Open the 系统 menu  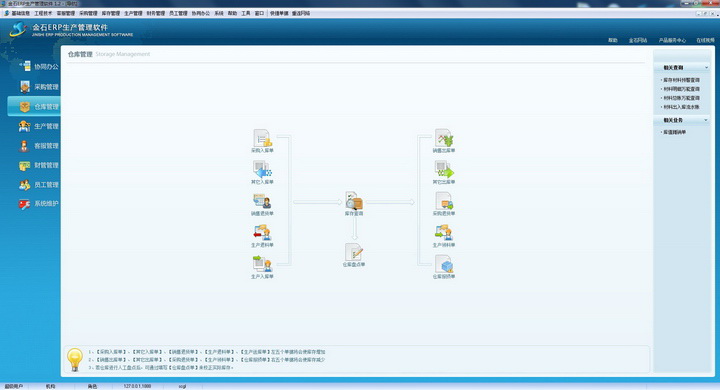click(219, 13)
